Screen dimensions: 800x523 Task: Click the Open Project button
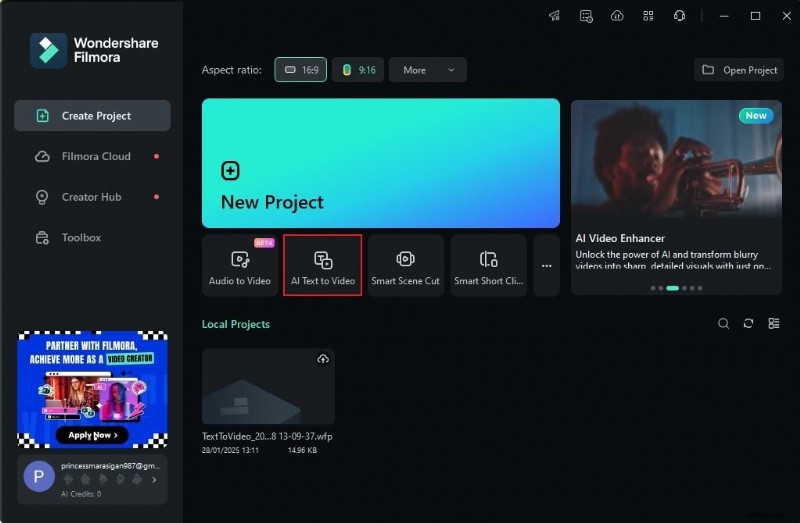pyautogui.click(x=739, y=70)
